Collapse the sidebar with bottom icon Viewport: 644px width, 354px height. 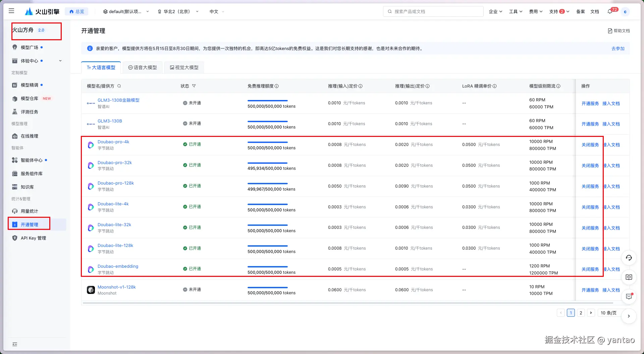(x=15, y=344)
